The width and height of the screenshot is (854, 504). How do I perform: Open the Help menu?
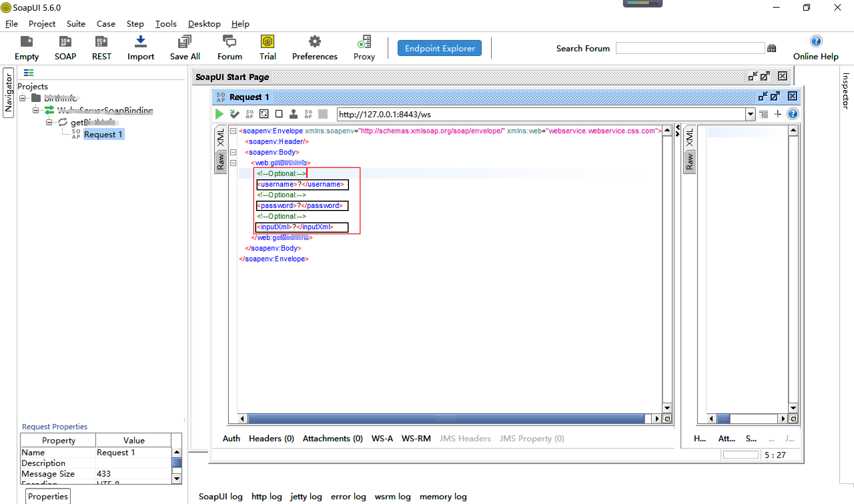[x=240, y=24]
